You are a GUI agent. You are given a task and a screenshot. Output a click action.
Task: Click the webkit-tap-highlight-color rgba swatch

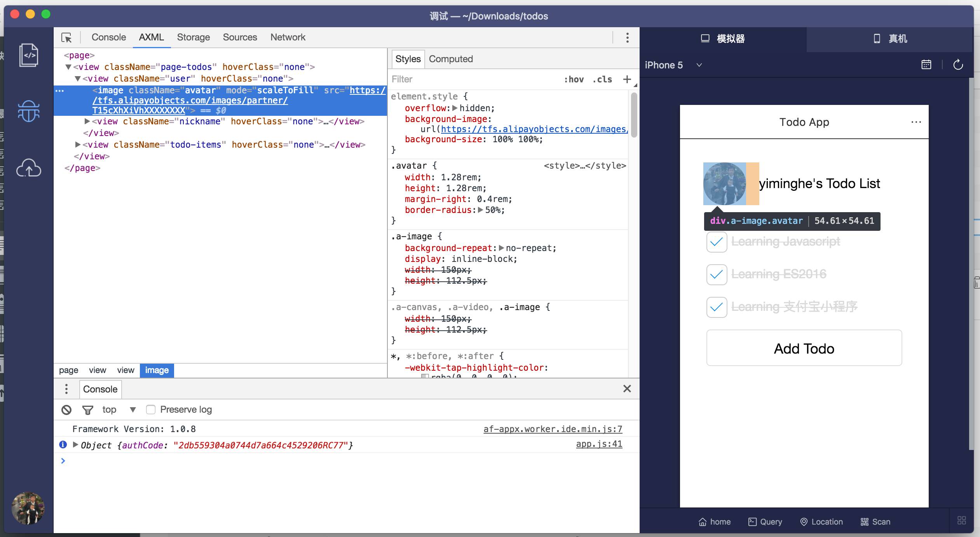tap(425, 377)
